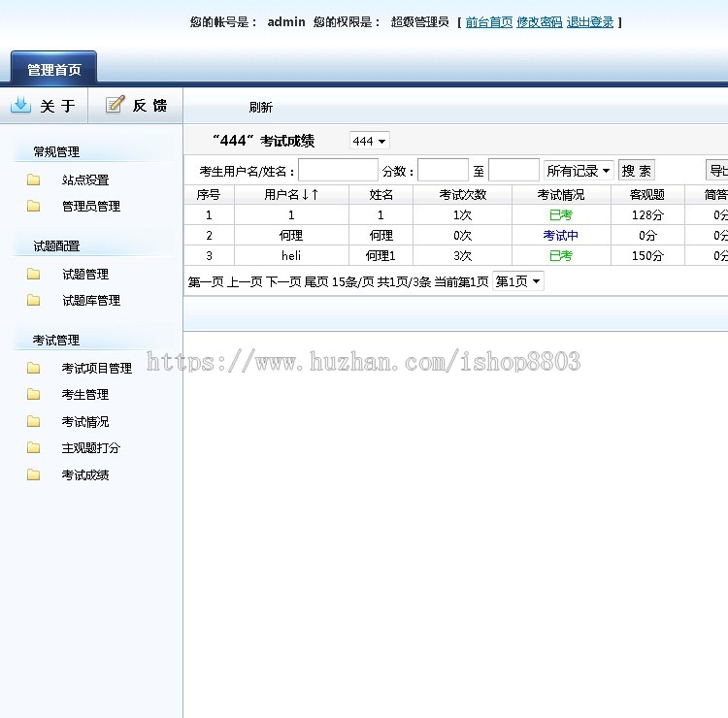Viewport: 728px width, 718px height.
Task: Focus the maximum score field after 至
Action: click(513, 170)
